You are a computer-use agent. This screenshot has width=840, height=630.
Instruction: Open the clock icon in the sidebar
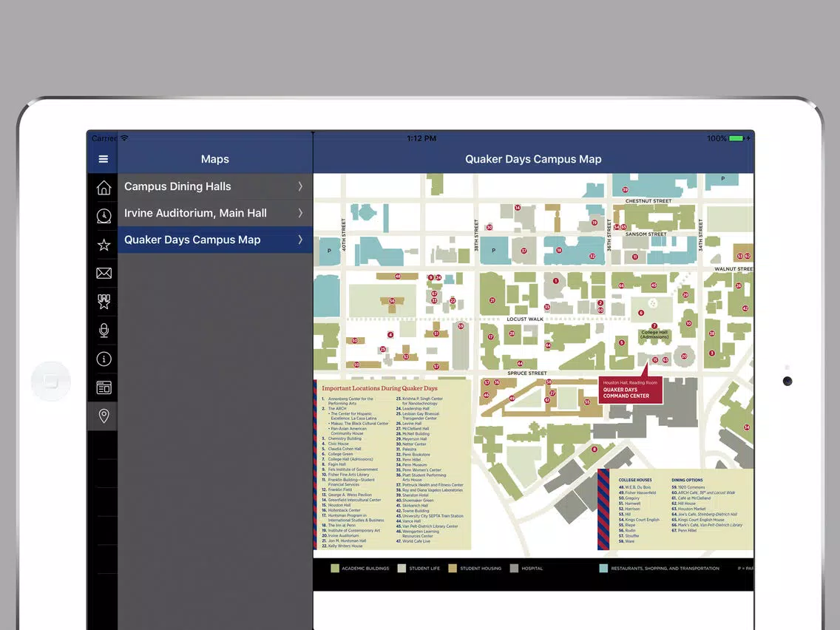point(104,216)
